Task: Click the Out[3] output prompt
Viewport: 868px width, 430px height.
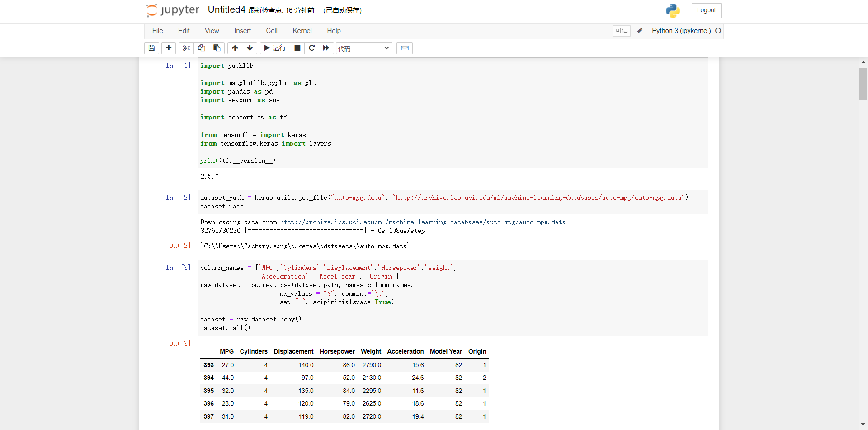Action: tap(182, 344)
